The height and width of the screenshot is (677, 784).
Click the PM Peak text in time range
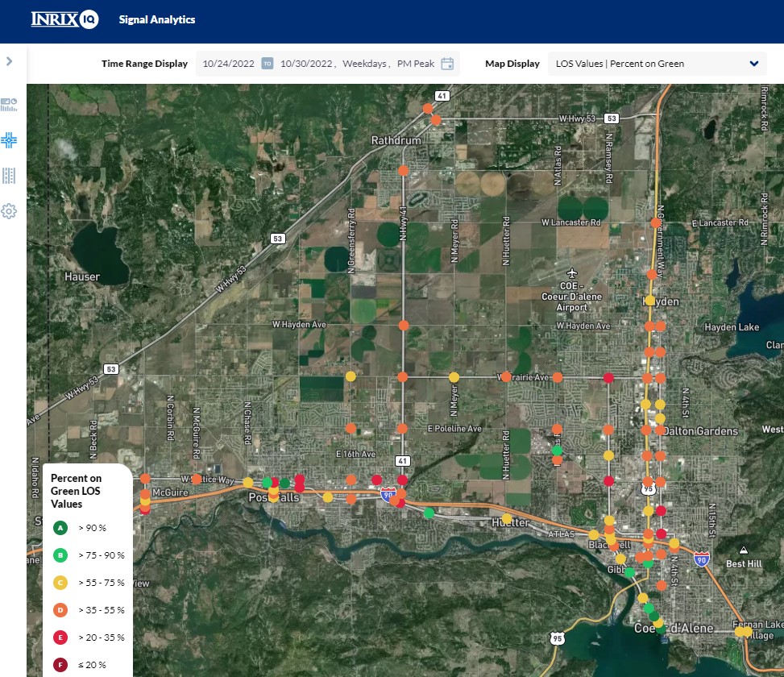[416, 64]
